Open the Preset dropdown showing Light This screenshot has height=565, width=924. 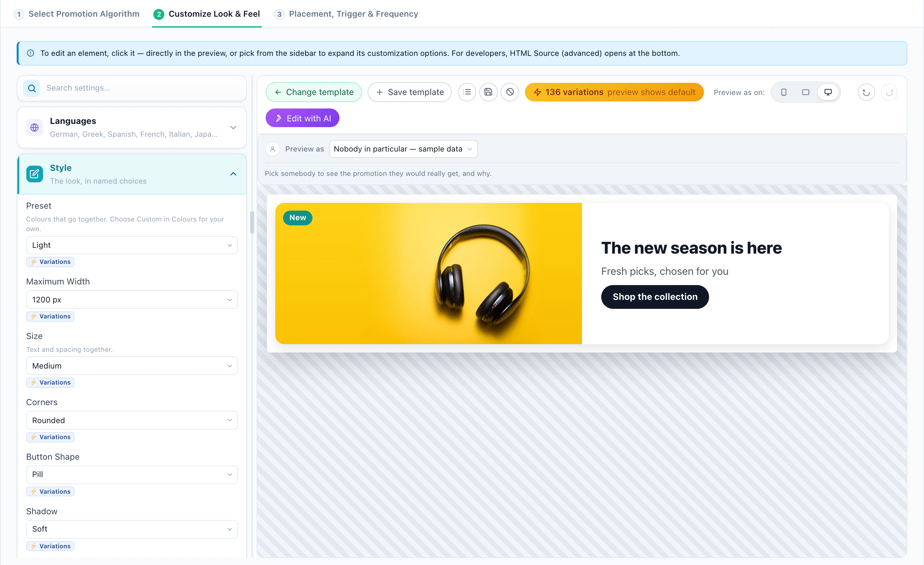[x=132, y=245]
